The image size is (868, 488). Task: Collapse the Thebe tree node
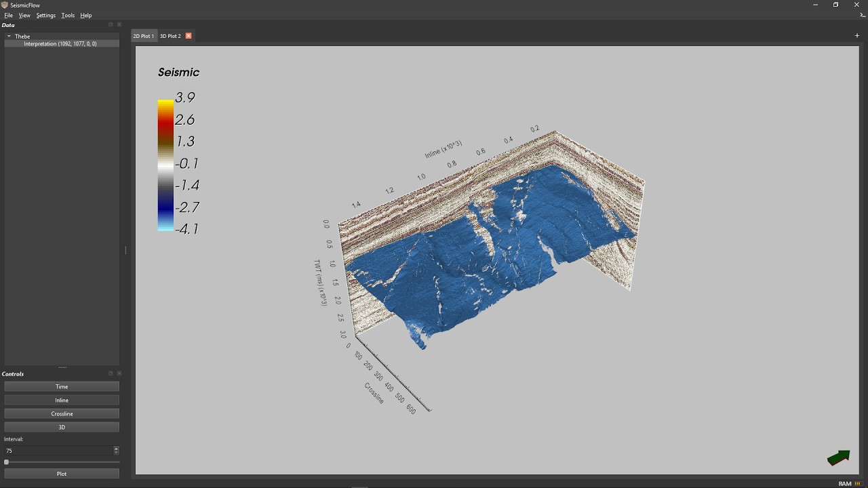point(9,36)
